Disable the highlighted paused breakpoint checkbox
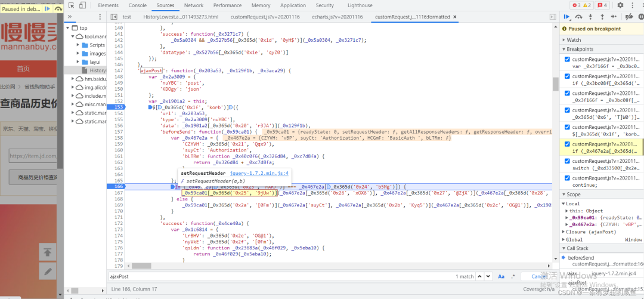644x299 pixels. click(x=567, y=144)
